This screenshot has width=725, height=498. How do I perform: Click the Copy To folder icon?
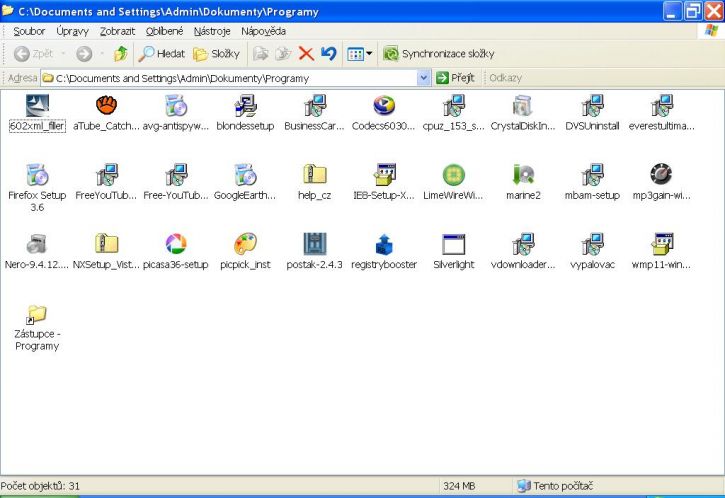tap(283, 54)
